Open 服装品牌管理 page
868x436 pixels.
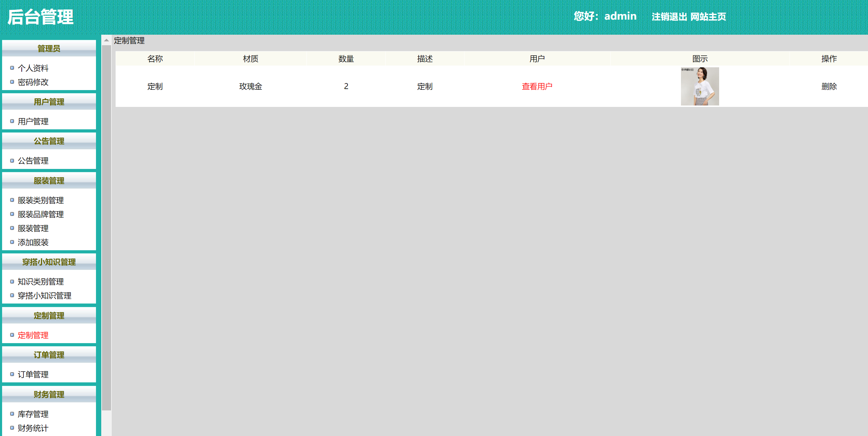point(41,214)
